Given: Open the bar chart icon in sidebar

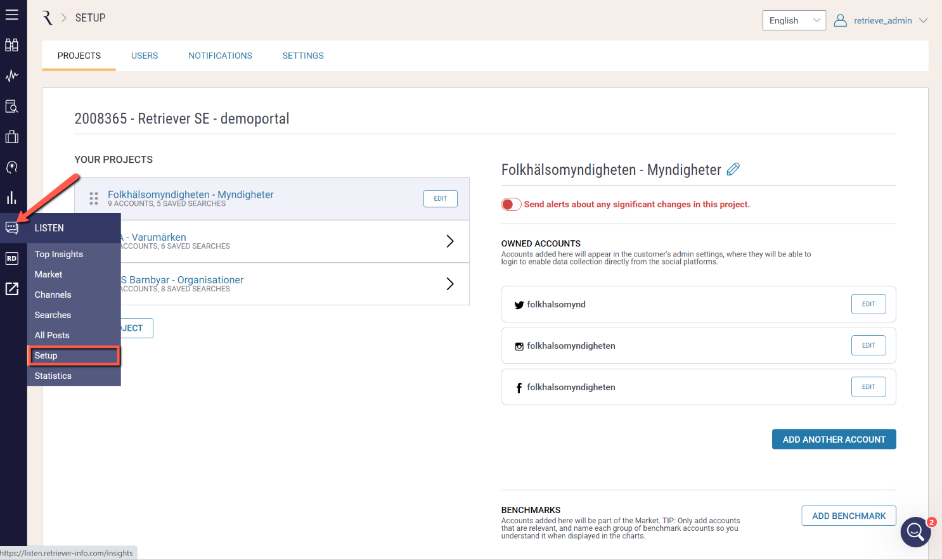Looking at the screenshot, I should click(12, 198).
